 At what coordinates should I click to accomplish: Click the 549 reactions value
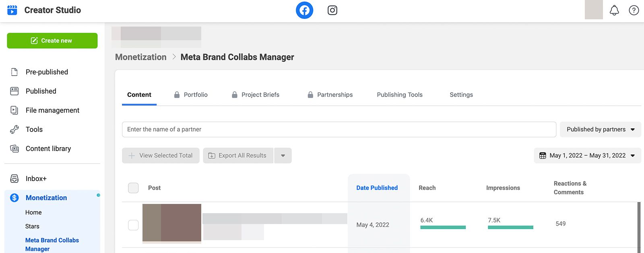click(561, 224)
